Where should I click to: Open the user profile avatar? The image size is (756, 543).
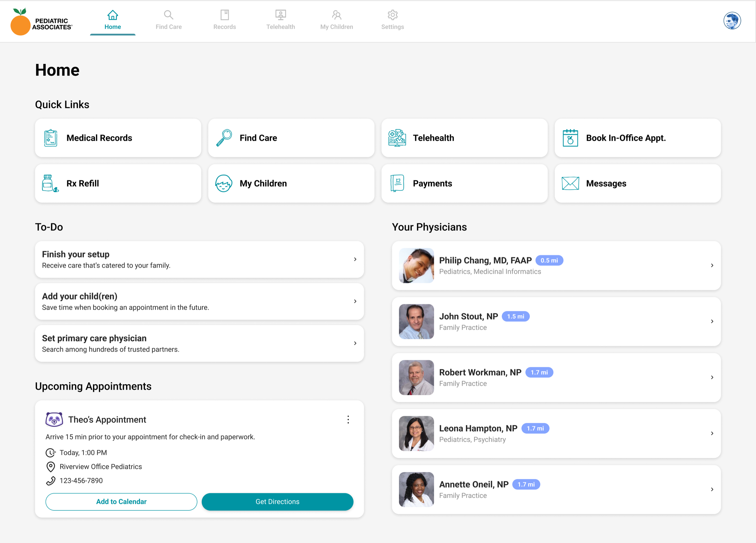(x=732, y=21)
